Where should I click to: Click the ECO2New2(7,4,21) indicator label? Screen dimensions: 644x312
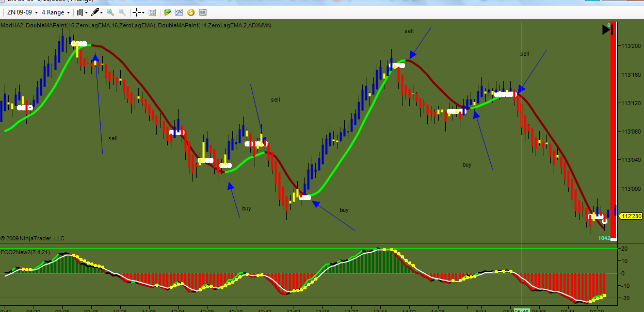(25, 251)
